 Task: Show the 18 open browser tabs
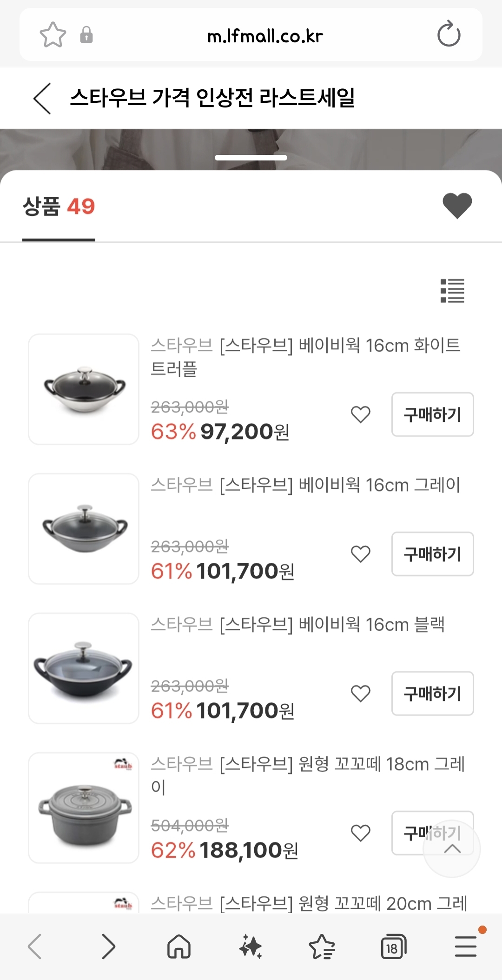(x=393, y=947)
